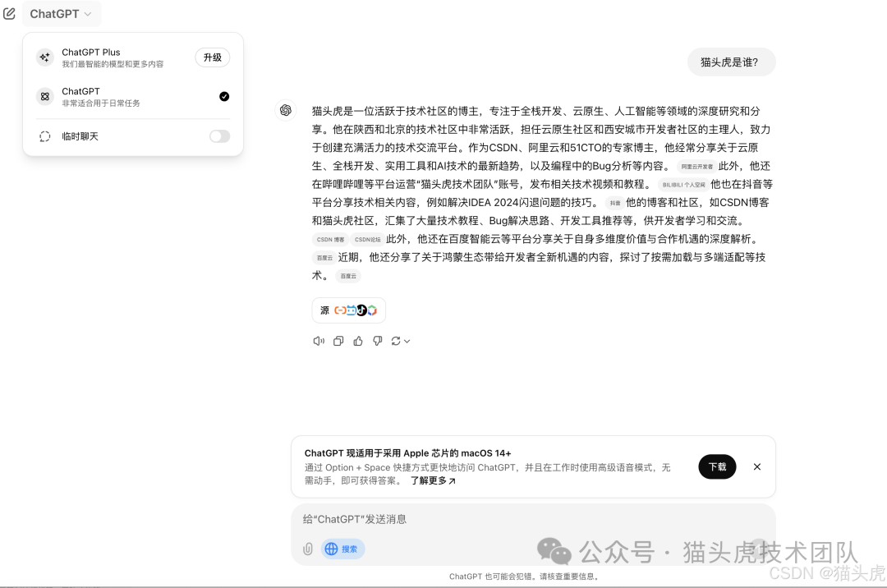Click the user message bubble 猫头虎是谁?
The width and height of the screenshot is (887, 588).
pos(731,62)
